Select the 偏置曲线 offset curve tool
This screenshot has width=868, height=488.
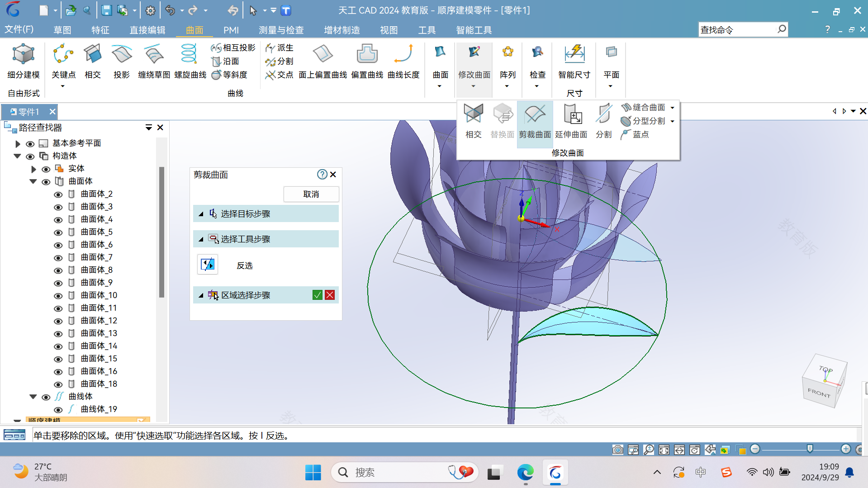[x=367, y=62]
